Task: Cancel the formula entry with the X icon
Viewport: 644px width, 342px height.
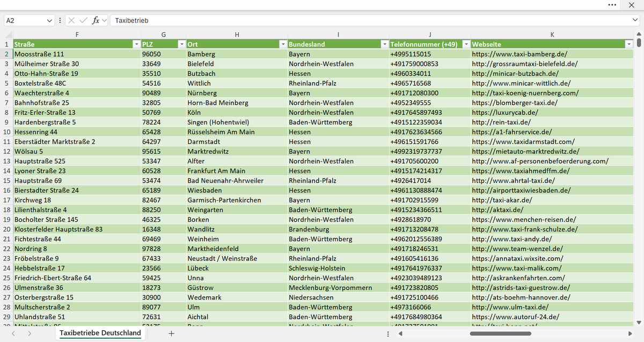Action: (72, 20)
